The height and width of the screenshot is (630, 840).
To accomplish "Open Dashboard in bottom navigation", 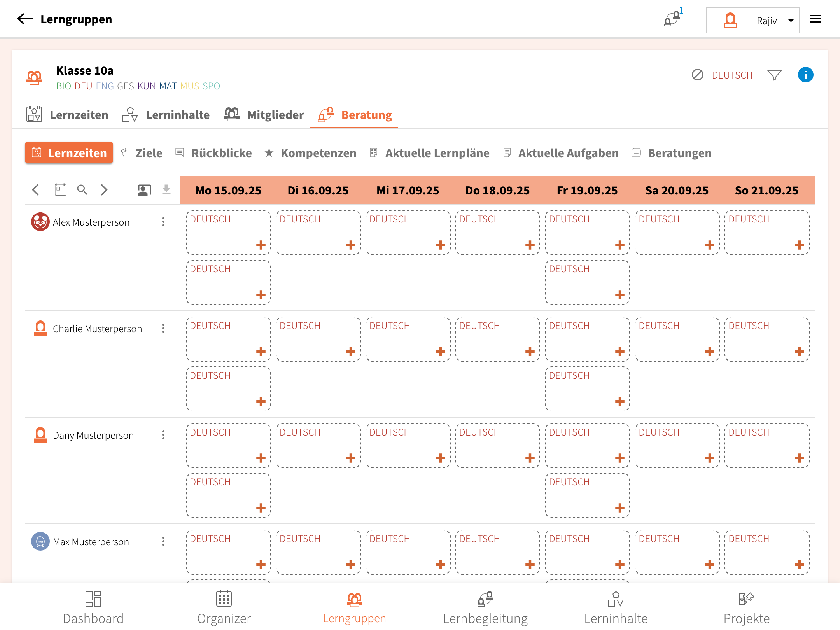I will click(93, 607).
